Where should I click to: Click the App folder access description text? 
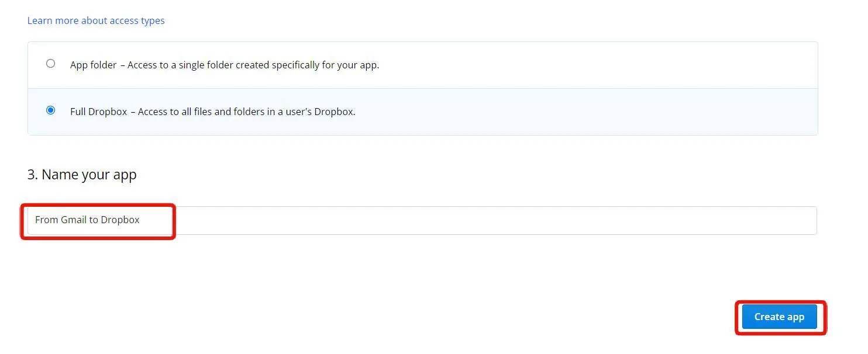pos(225,65)
